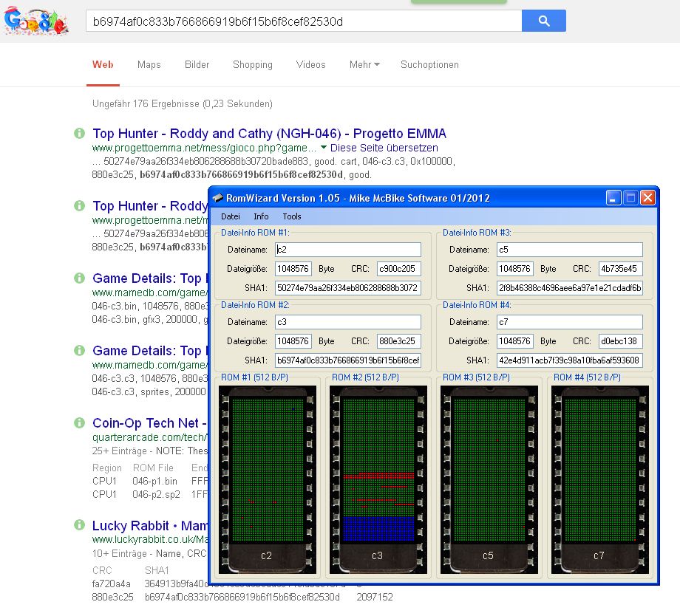Click green info icon beside Coin-Op Tech Net

tap(79, 423)
